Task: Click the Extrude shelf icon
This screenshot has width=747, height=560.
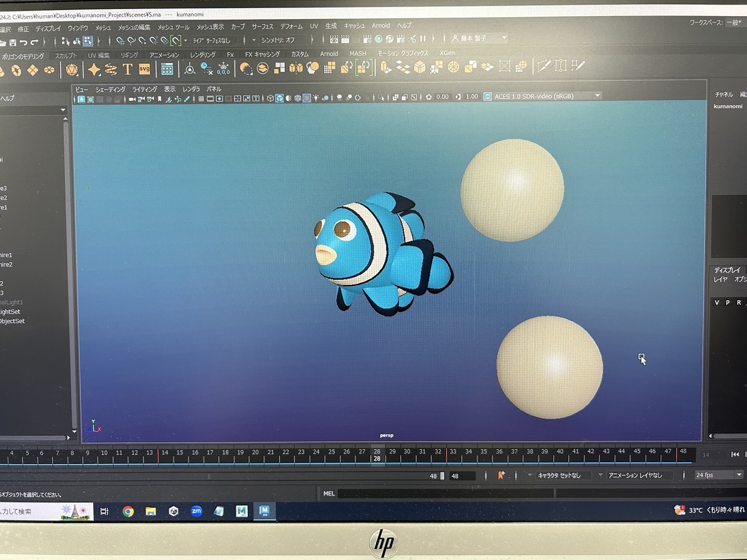Action: 386,67
